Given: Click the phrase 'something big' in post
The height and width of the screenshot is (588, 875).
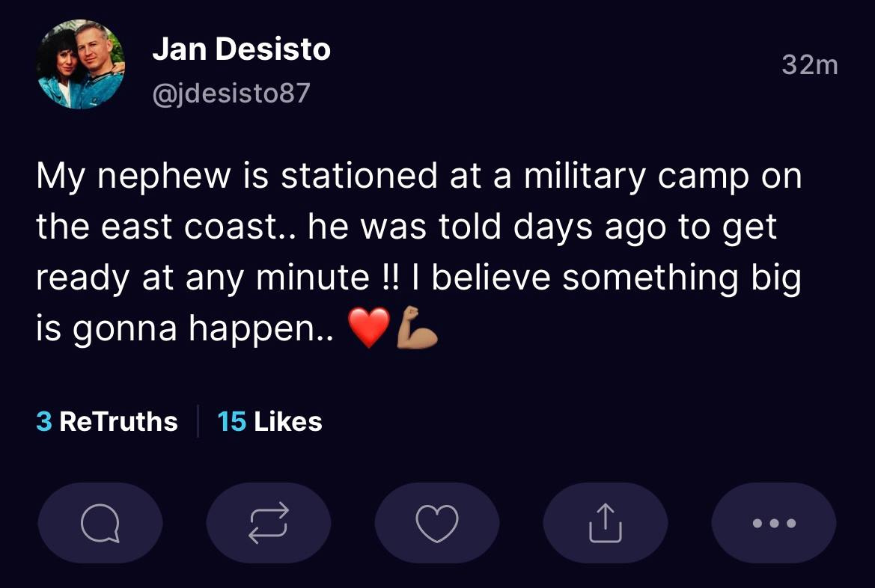Looking at the screenshot, I should click(x=682, y=278).
